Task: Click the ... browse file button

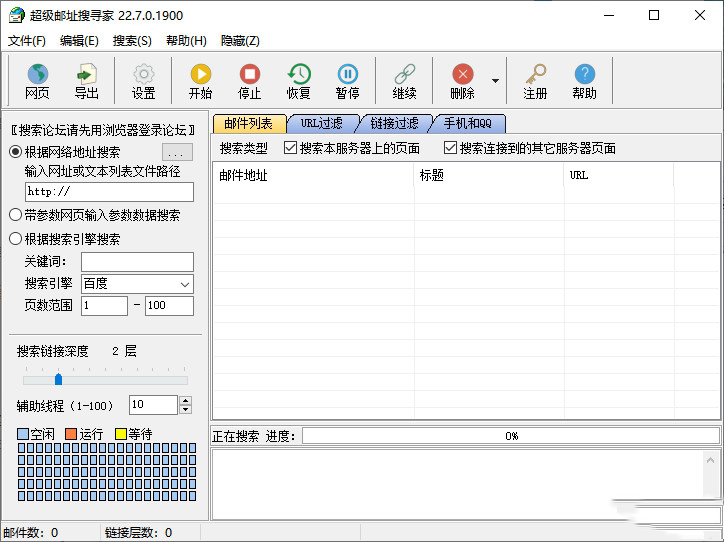Action: coord(177,153)
